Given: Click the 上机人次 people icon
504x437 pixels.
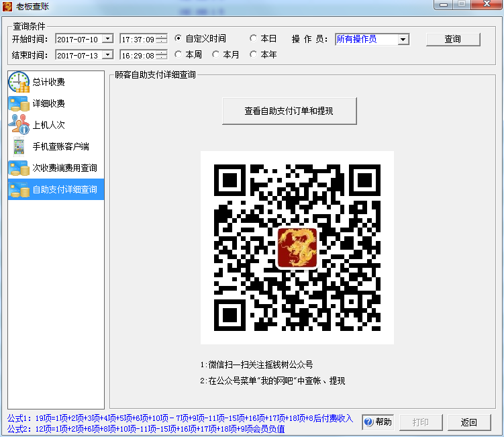Looking at the screenshot, I should pyautogui.click(x=19, y=124).
